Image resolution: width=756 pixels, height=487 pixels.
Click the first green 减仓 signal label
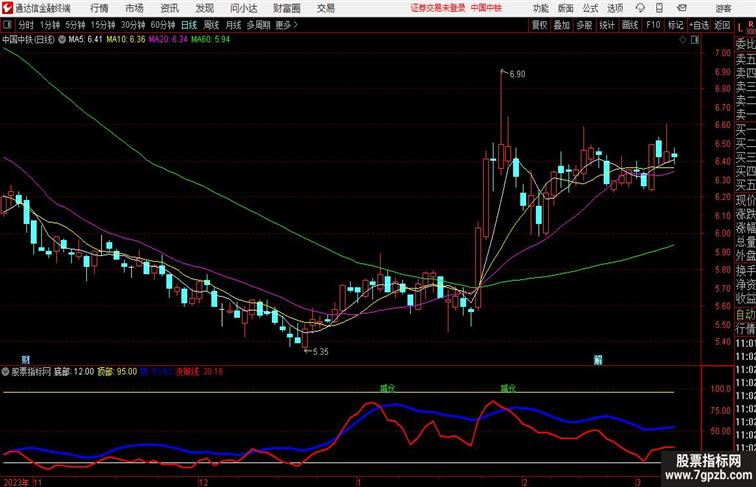point(387,388)
